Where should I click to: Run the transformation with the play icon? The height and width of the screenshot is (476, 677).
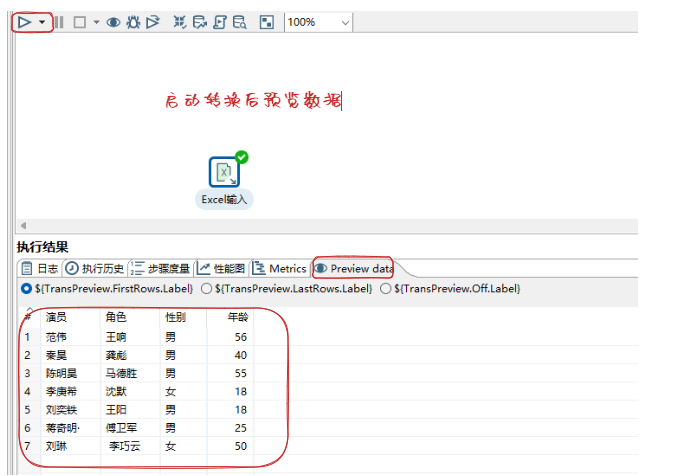[x=25, y=22]
